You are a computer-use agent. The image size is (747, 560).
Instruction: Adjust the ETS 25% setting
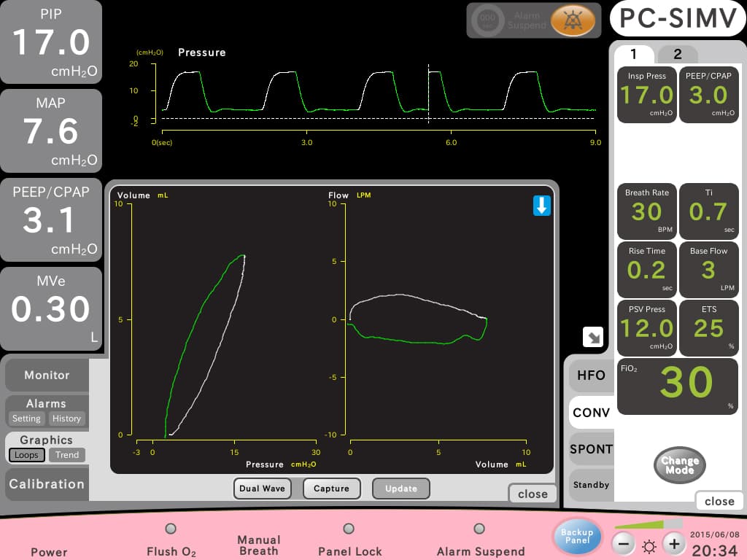point(709,328)
